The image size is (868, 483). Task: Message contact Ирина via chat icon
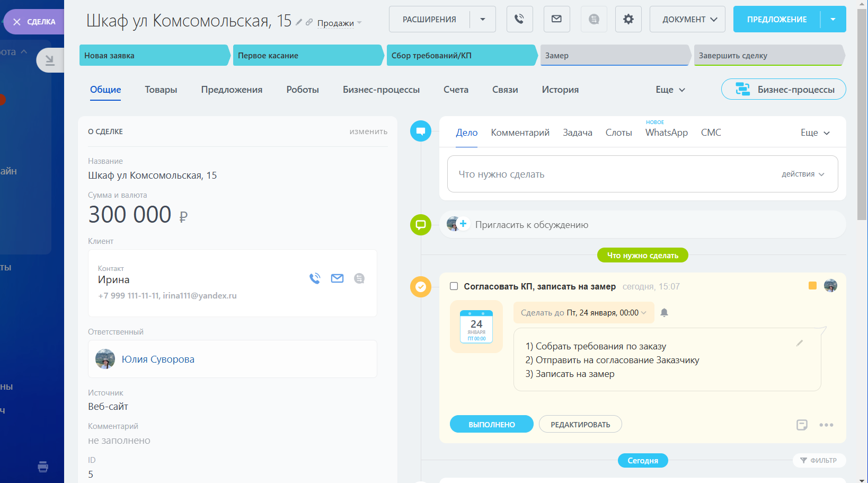[359, 278]
